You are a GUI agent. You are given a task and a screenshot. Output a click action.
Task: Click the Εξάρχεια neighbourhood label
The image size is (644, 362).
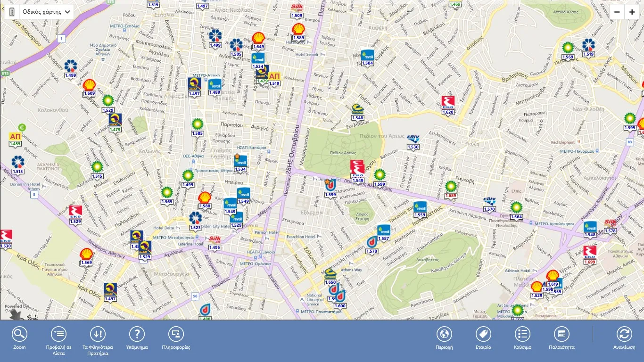[312, 213]
